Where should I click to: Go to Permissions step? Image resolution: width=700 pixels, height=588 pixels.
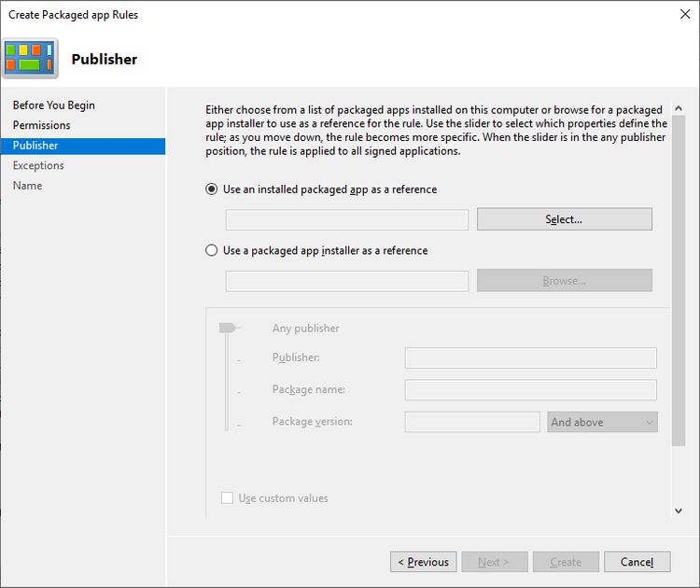pyautogui.click(x=41, y=125)
